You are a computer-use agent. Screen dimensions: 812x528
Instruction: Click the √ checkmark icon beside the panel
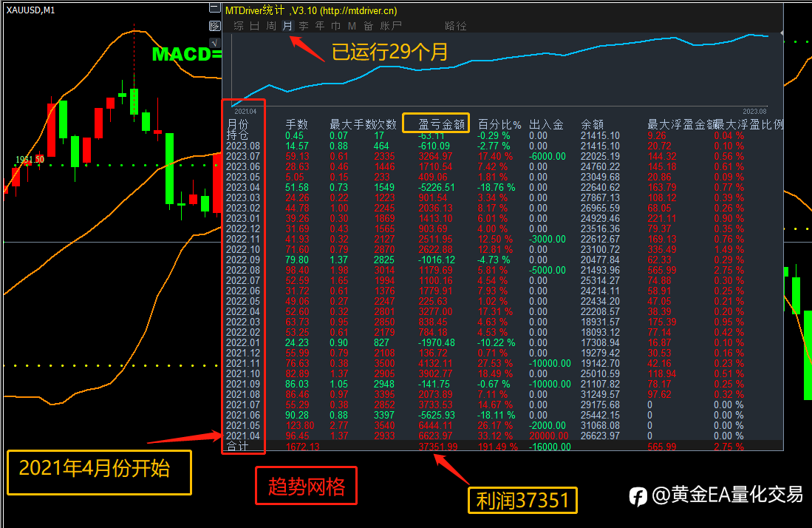[214, 42]
